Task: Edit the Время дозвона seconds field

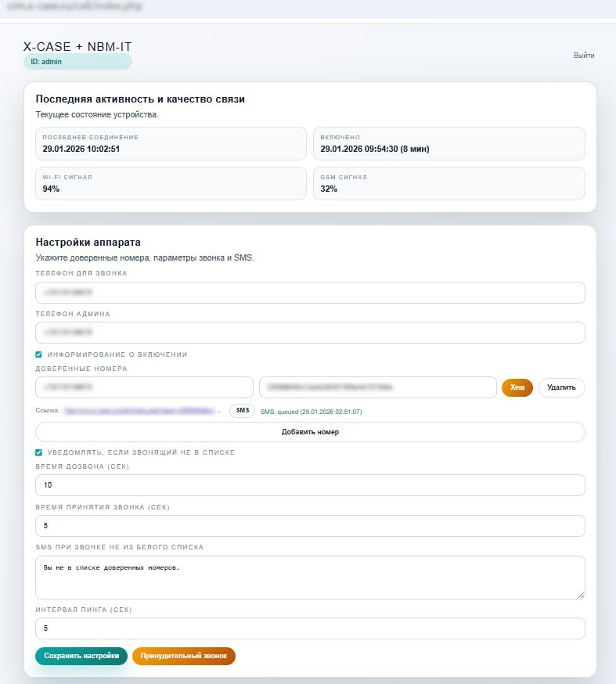Action: pyautogui.click(x=310, y=485)
